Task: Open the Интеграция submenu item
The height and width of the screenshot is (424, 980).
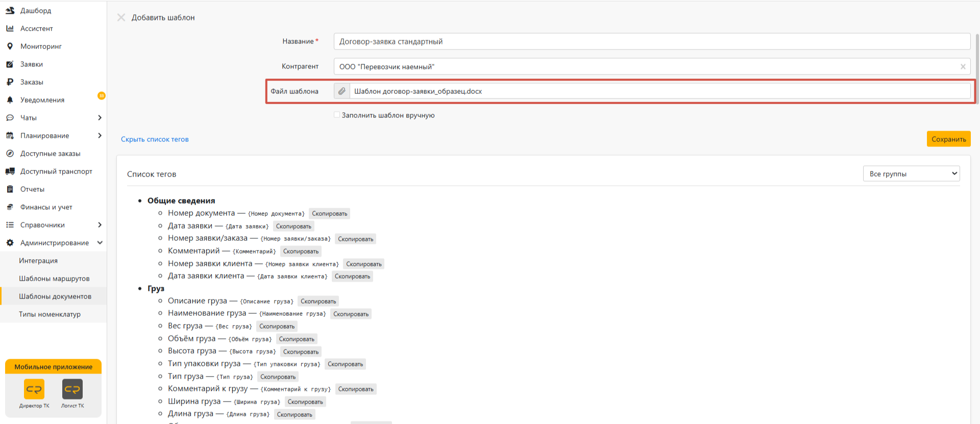Action: 54,260
